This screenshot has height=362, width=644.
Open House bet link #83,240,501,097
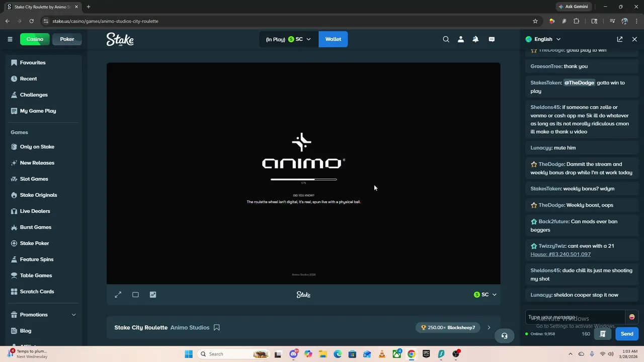560,254
